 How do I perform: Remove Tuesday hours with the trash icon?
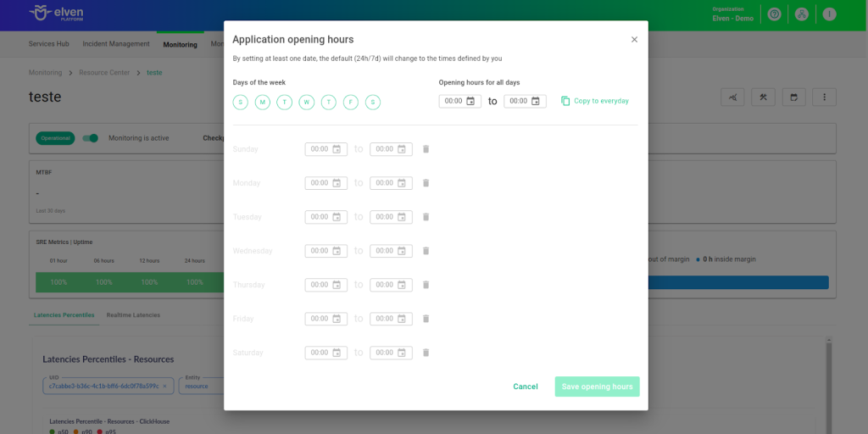pyautogui.click(x=426, y=217)
